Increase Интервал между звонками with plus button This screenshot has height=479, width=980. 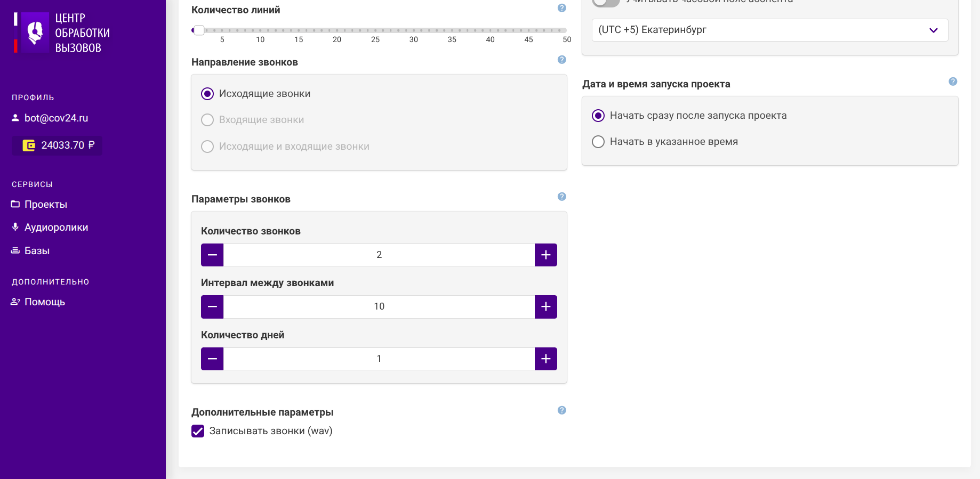[x=546, y=307]
